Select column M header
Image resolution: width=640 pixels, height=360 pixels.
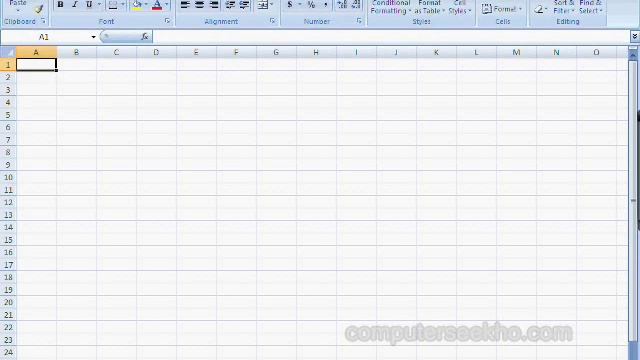[516, 52]
